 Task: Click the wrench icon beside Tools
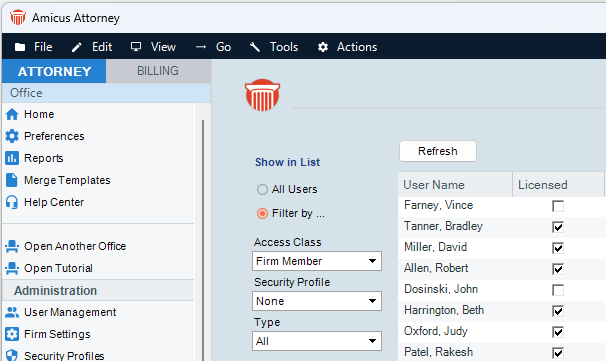tap(255, 47)
